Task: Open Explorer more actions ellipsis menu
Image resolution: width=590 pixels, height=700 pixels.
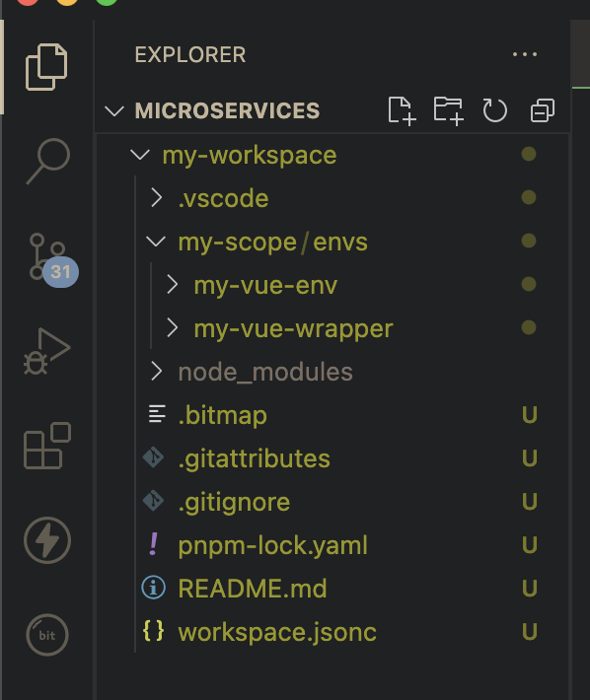Action: 525,54
